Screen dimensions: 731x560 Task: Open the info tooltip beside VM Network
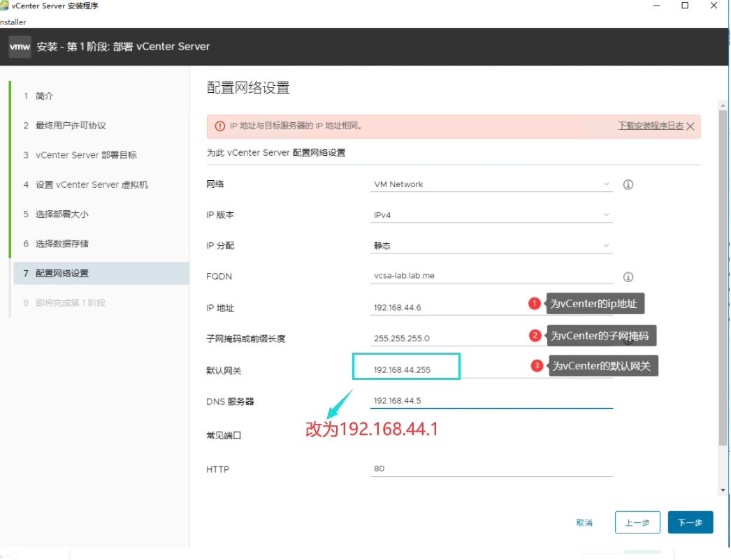pyautogui.click(x=628, y=184)
